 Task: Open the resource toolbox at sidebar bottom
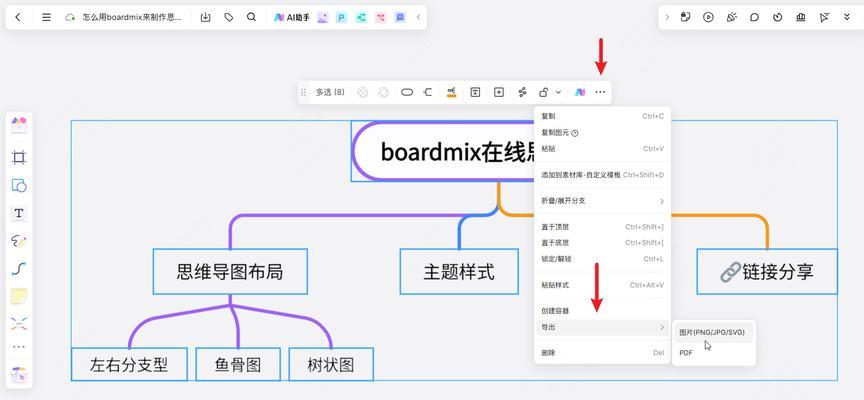(x=19, y=375)
